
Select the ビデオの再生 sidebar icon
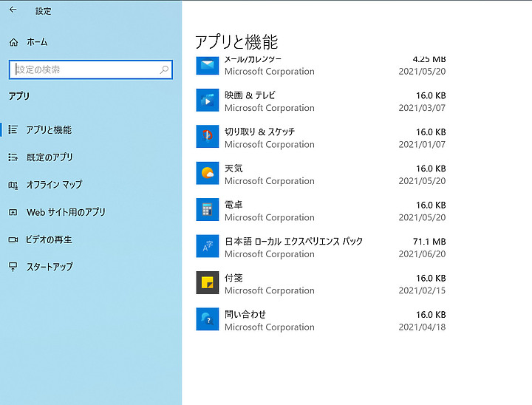13,239
